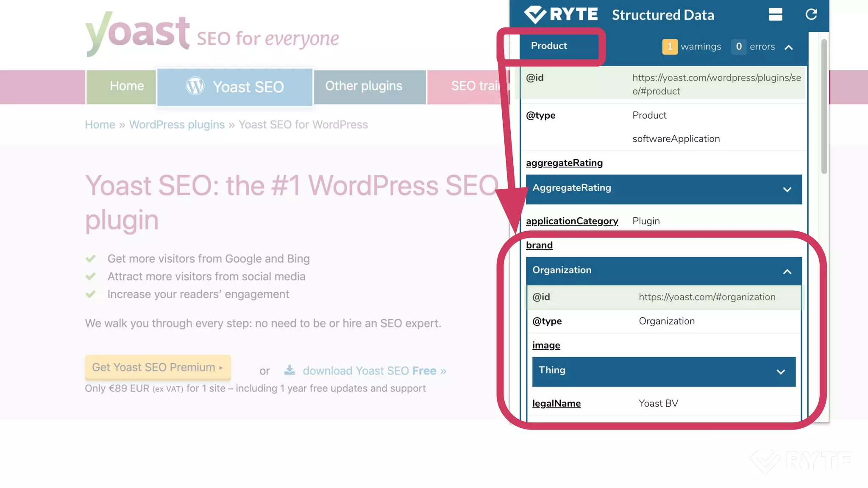Expand the Thing image section

[x=780, y=372]
